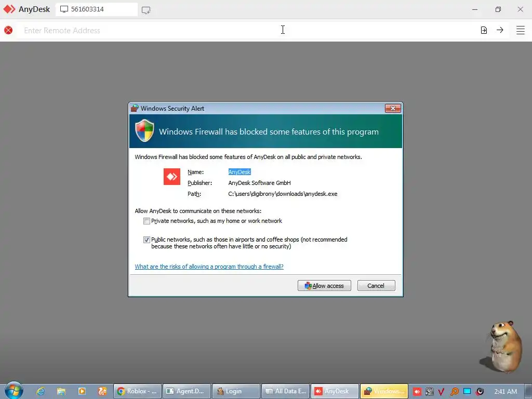The width and height of the screenshot is (532, 399).
Task: Switch to AnyDesk taskbar button
Action: pos(335,391)
